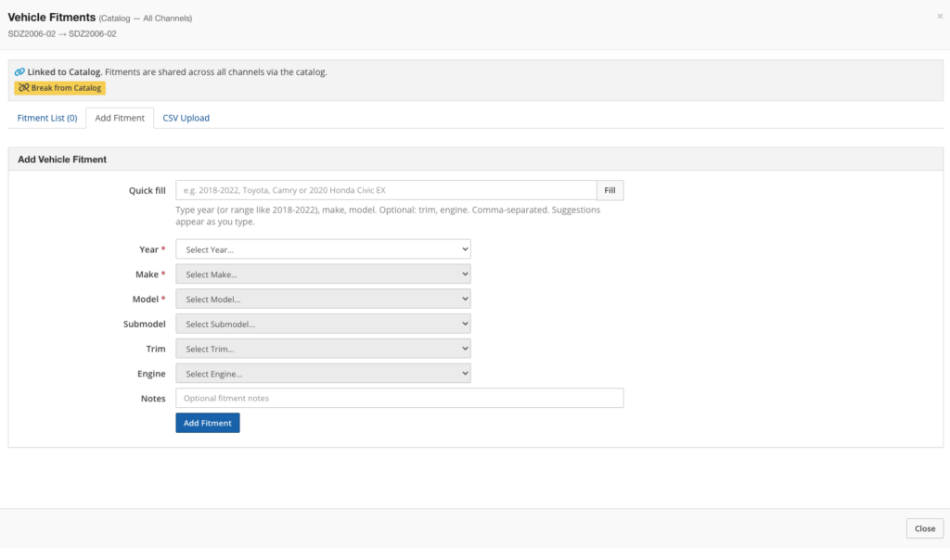Open the Select Year dropdown

(x=323, y=249)
